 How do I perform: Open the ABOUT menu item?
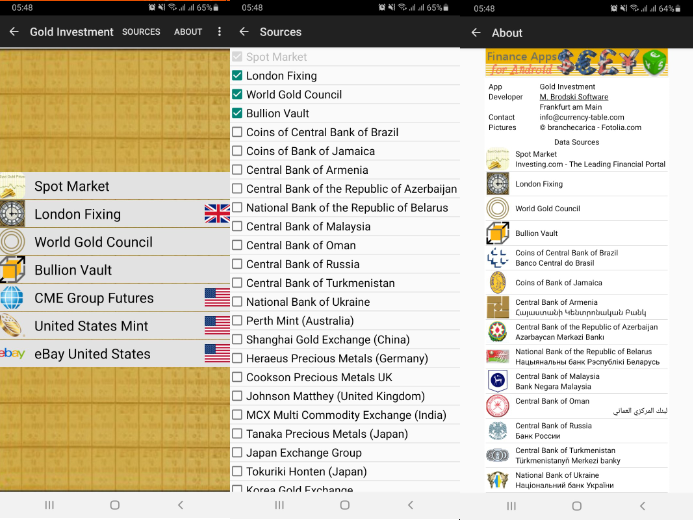188,32
